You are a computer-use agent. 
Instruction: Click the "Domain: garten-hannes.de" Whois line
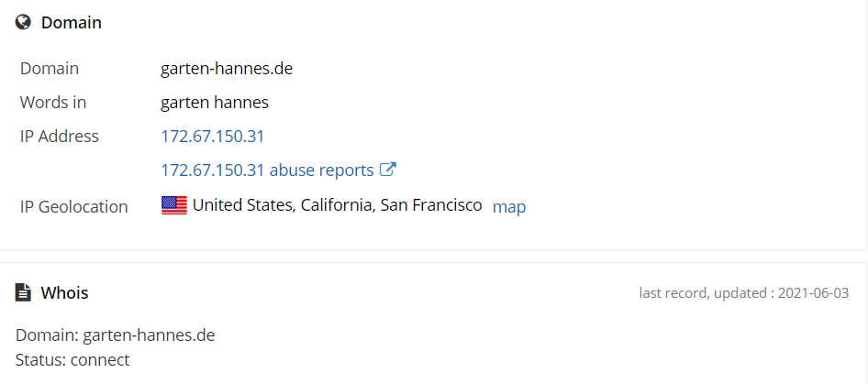click(116, 335)
